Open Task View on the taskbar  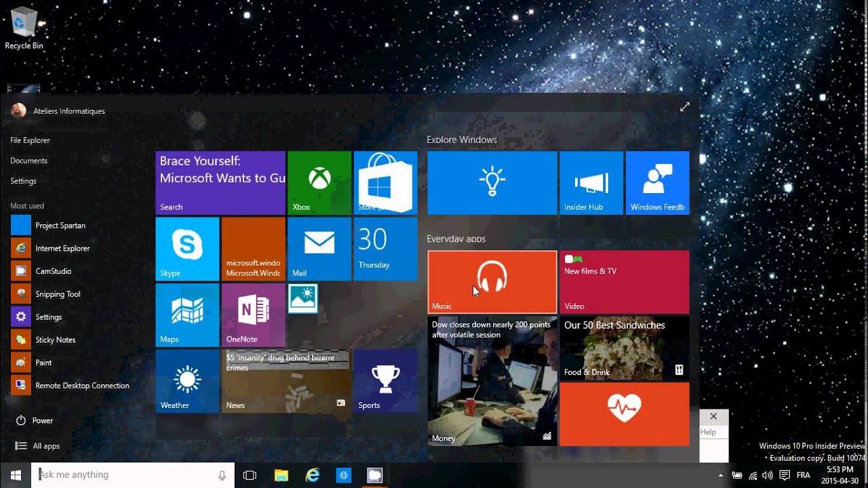click(250, 475)
